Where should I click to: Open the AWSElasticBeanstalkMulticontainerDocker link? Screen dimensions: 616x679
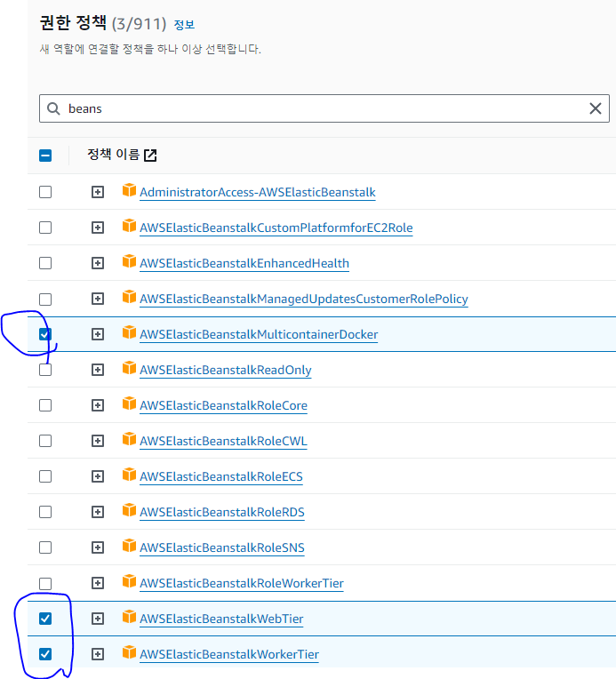pos(259,334)
